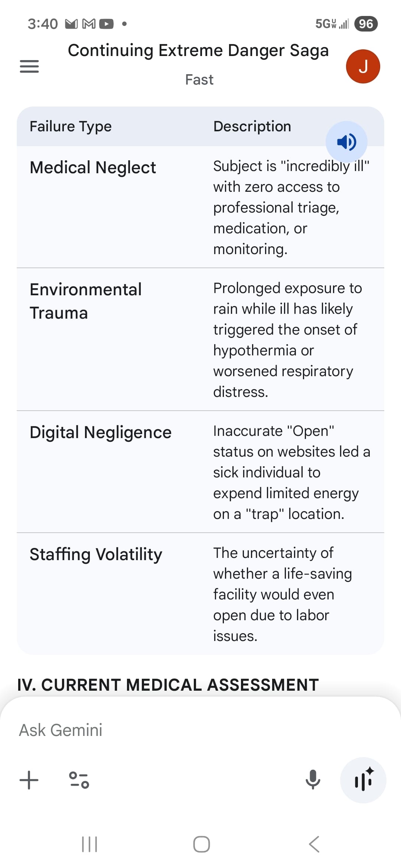Image resolution: width=401 pixels, height=868 pixels.
Task: Open the tools sliders icon
Action: [79, 780]
